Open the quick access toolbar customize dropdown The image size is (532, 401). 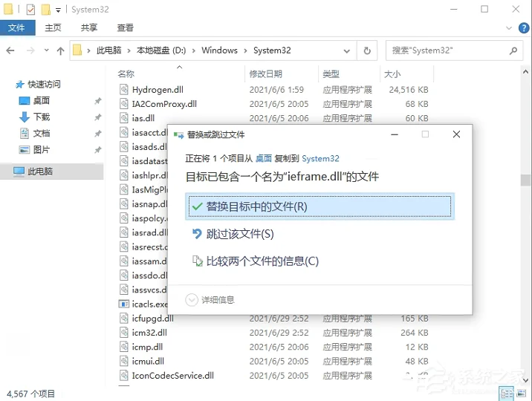click(x=59, y=10)
